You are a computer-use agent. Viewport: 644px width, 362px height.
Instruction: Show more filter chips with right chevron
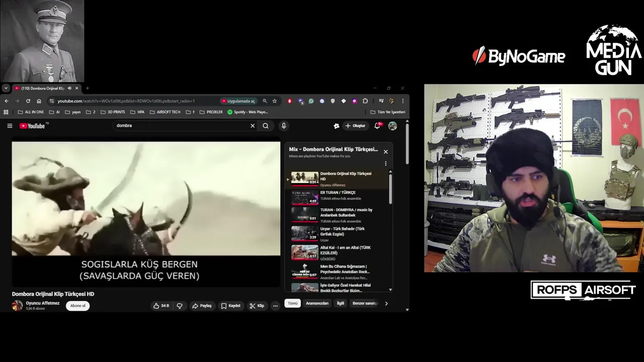[x=386, y=303]
